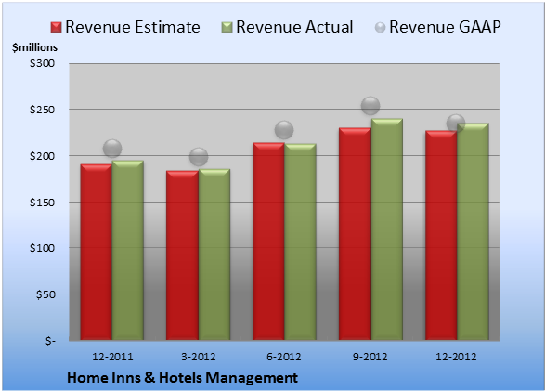This screenshot has width=546, height=392.
Task: Click the '$100' axis value
Action: click(x=42, y=248)
